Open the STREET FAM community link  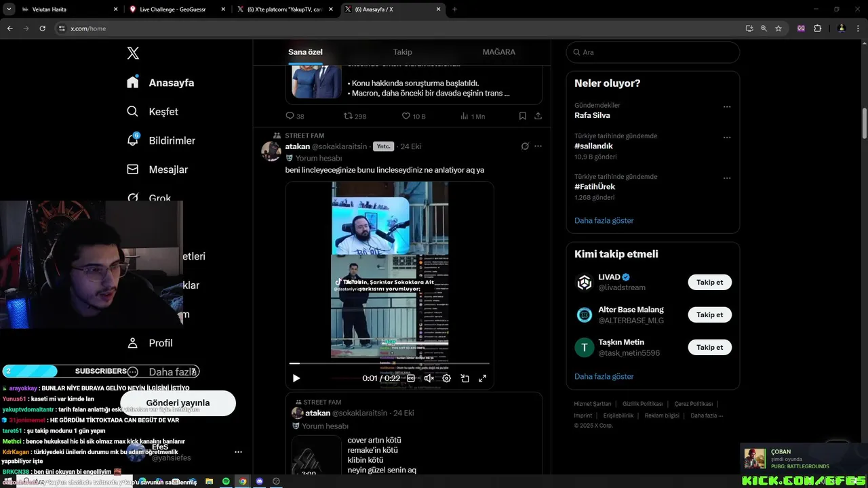(x=304, y=136)
